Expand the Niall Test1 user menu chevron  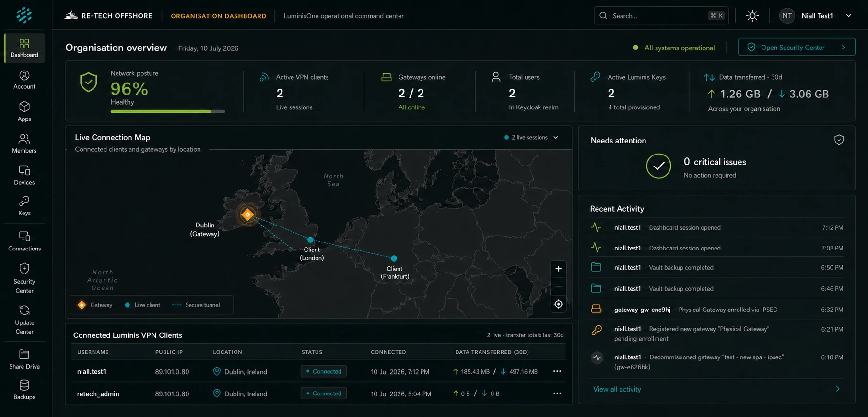click(849, 16)
